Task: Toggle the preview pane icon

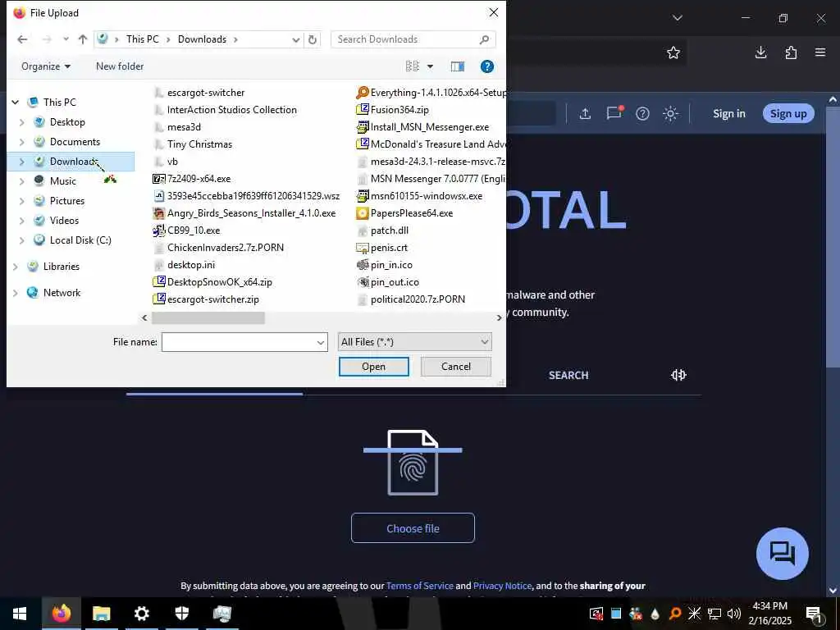Action: click(458, 66)
